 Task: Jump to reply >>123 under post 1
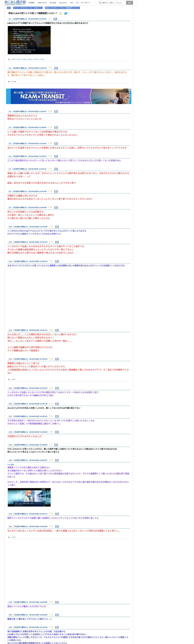click(x=35, y=59)
